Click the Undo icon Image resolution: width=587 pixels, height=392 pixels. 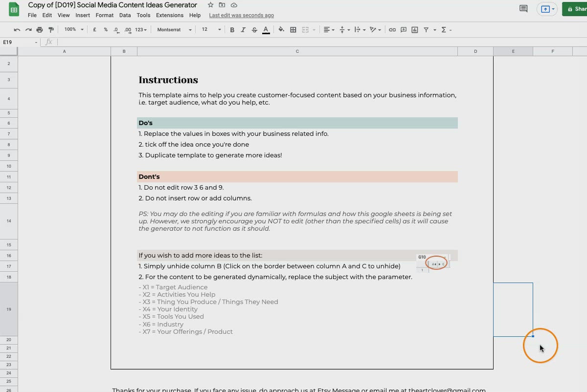pos(17,30)
